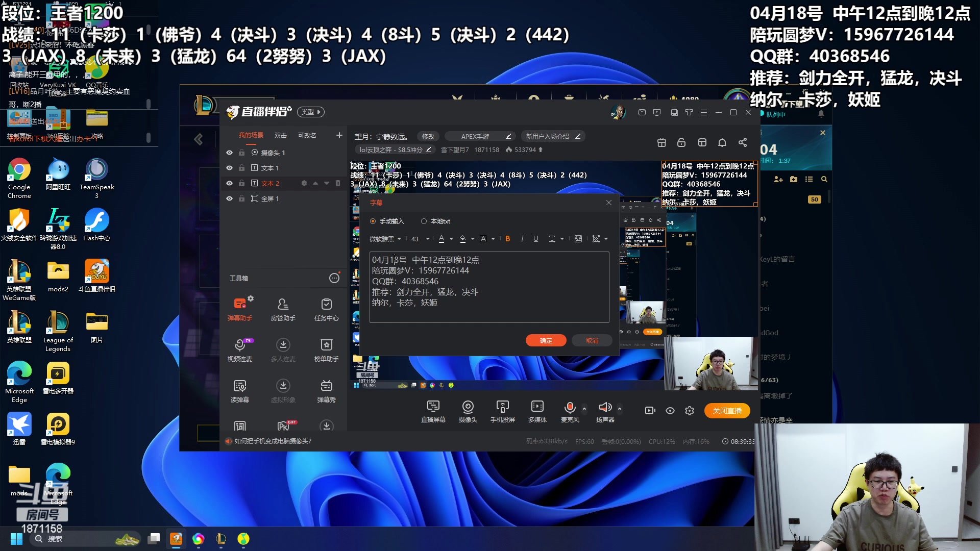Open 手机投屏 phone screen casting
Screen dimensions: 980x551
(x=503, y=411)
